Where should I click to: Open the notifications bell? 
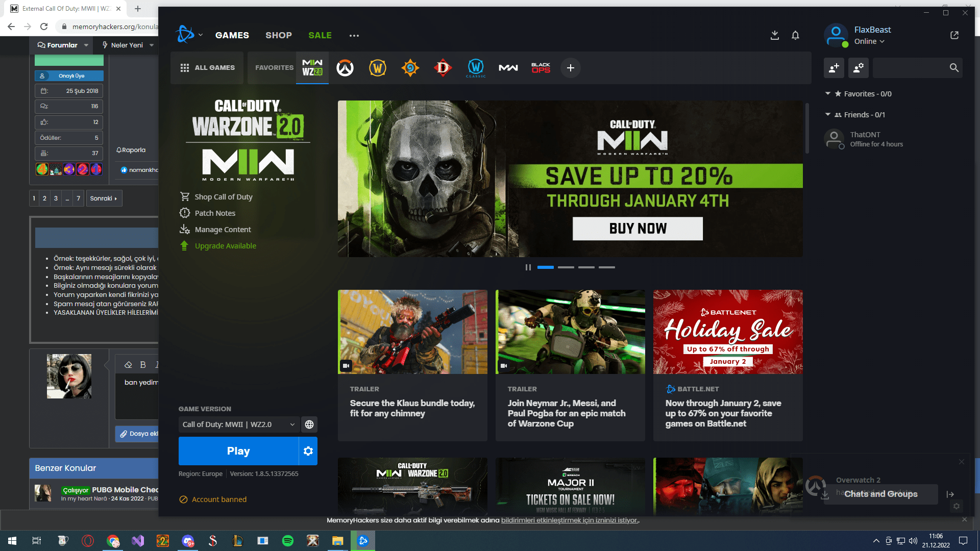(795, 35)
